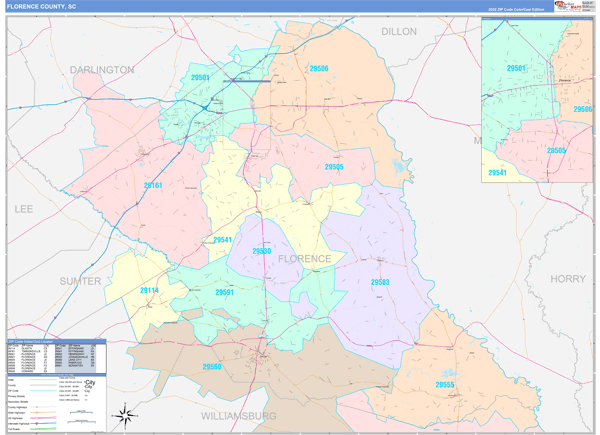Select the 29114 ZIP code label
Viewport: 600px width, 435px height.
click(x=149, y=290)
